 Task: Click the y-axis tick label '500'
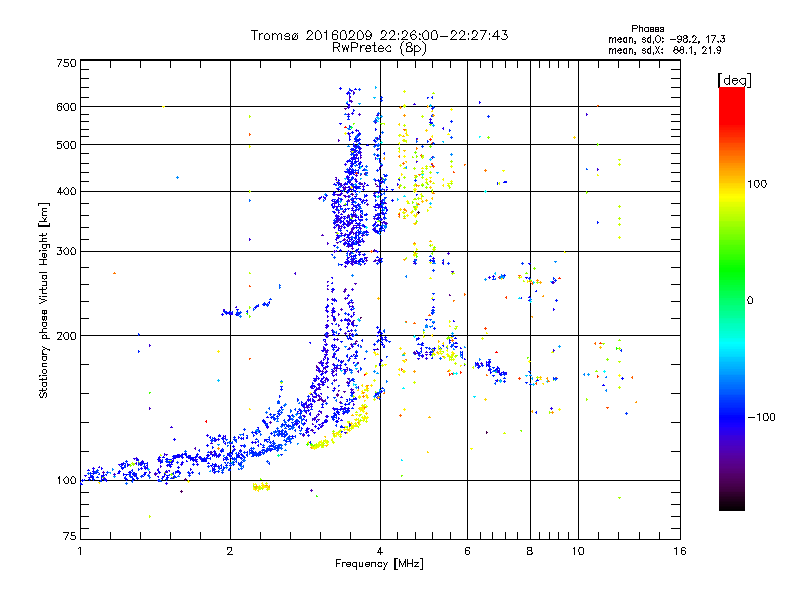[67, 145]
